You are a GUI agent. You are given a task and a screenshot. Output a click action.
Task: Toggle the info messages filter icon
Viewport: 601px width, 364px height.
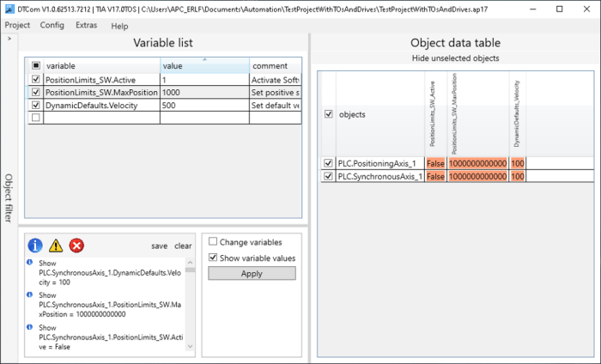tap(35, 246)
